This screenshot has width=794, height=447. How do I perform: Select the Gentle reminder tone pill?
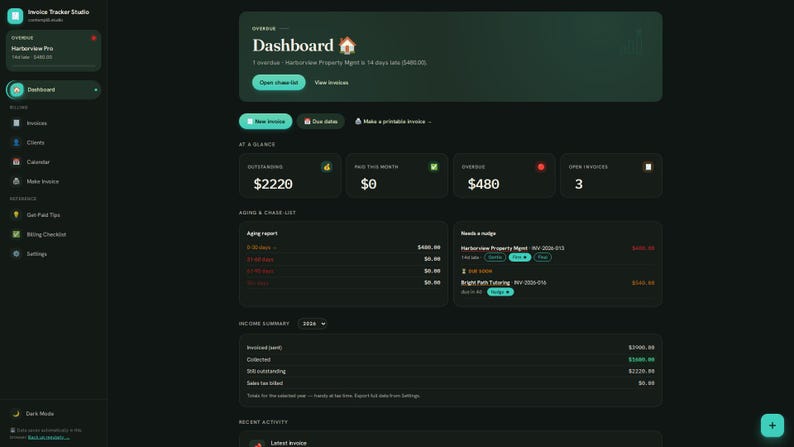(495, 257)
